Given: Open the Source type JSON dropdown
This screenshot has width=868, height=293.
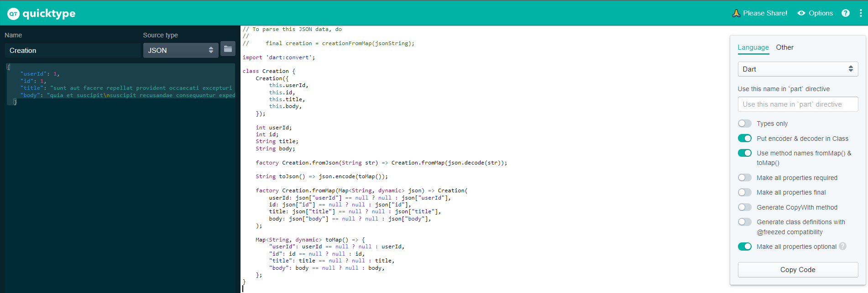Looking at the screenshot, I should (x=181, y=50).
